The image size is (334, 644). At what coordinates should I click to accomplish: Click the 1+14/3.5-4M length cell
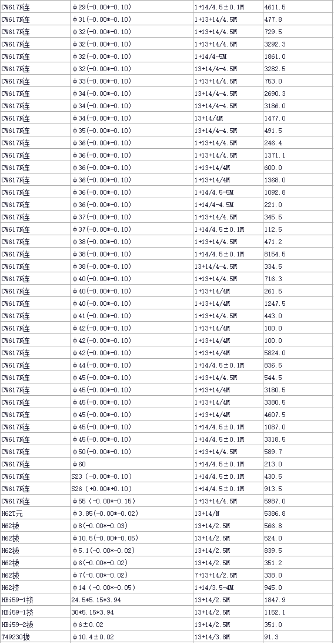(x=228, y=588)
